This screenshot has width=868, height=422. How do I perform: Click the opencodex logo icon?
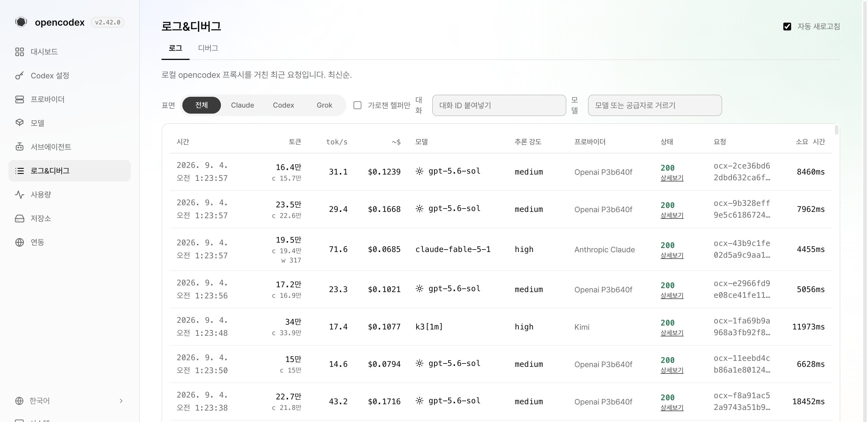[x=21, y=22]
